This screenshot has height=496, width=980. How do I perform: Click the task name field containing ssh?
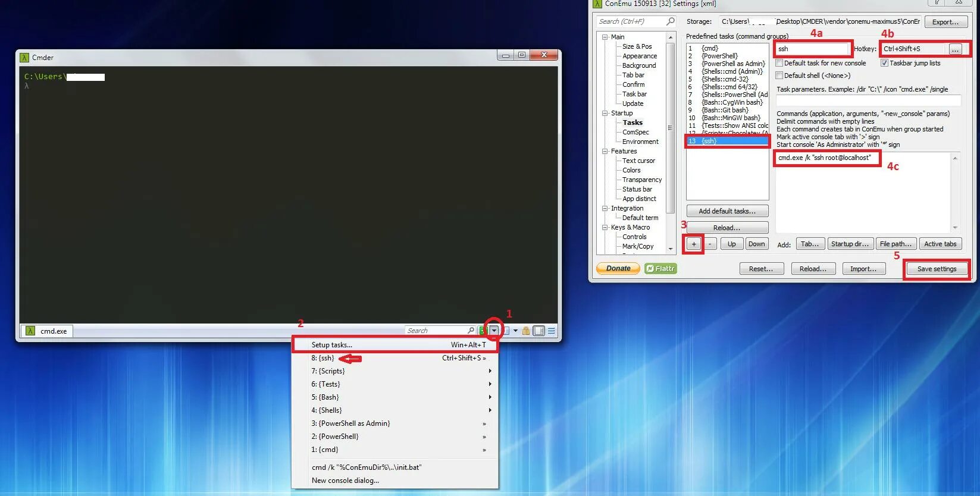(813, 49)
